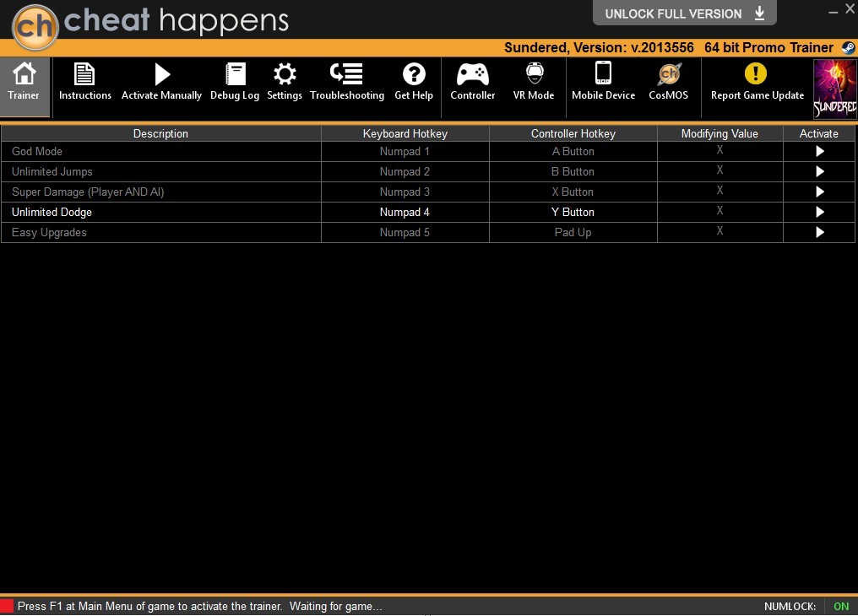Click Pad Up controller hotkey
The image size is (858, 616).
tap(573, 232)
